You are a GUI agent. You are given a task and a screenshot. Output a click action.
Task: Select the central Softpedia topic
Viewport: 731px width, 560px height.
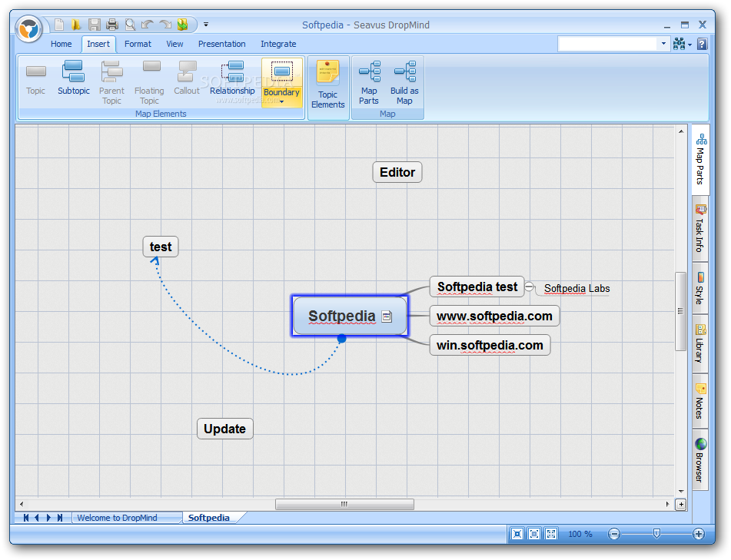click(350, 316)
